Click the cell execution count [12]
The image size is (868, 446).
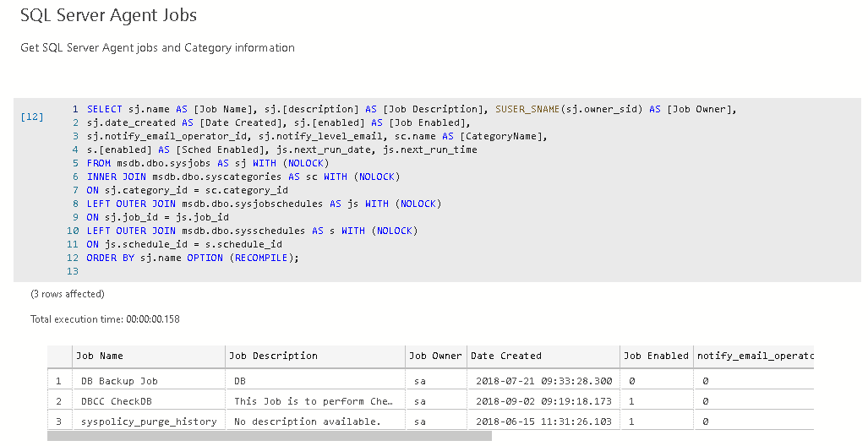click(31, 117)
